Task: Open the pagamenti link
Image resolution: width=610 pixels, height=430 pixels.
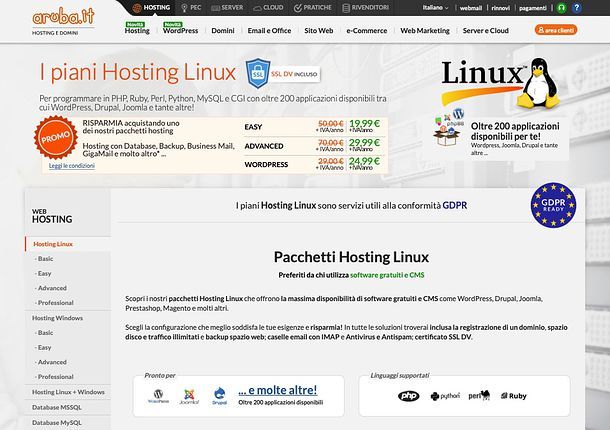Action: pyautogui.click(x=533, y=8)
